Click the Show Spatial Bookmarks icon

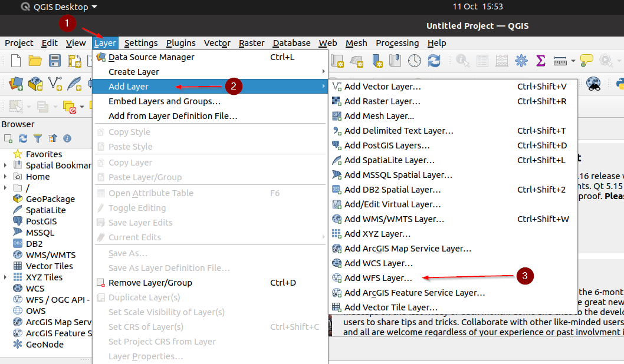coord(395,61)
